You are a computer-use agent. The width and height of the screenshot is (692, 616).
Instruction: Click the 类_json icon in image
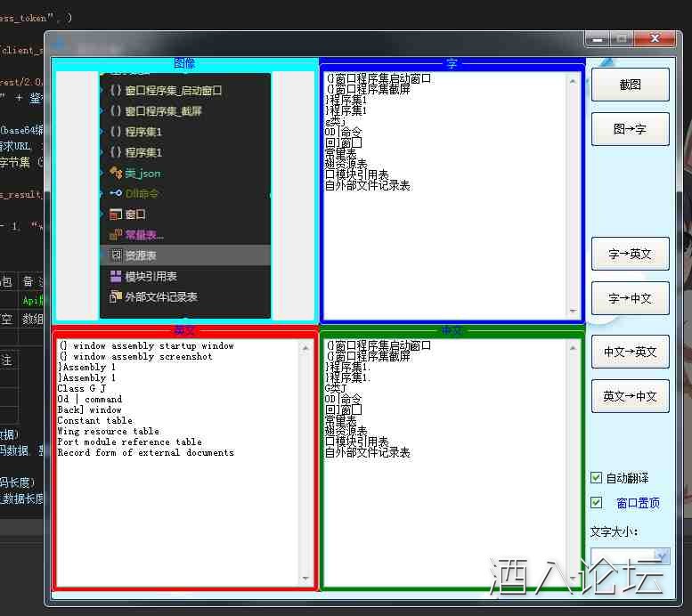click(116, 173)
